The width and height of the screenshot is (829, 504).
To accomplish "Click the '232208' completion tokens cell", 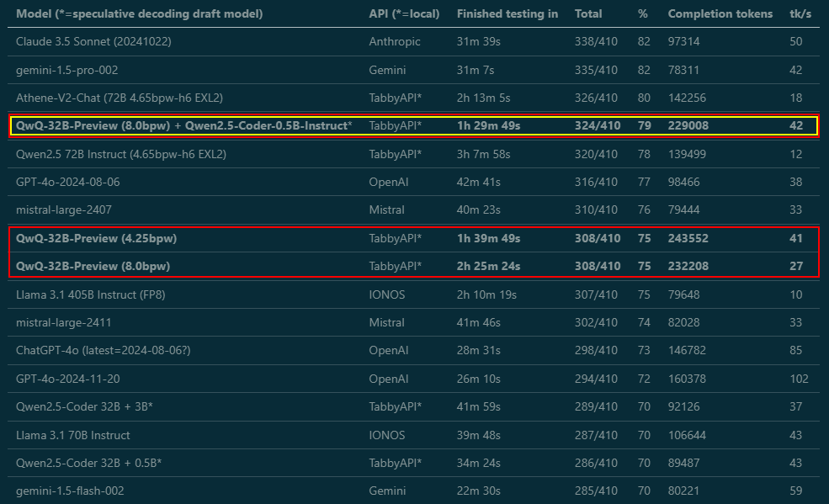I will pos(688,266).
